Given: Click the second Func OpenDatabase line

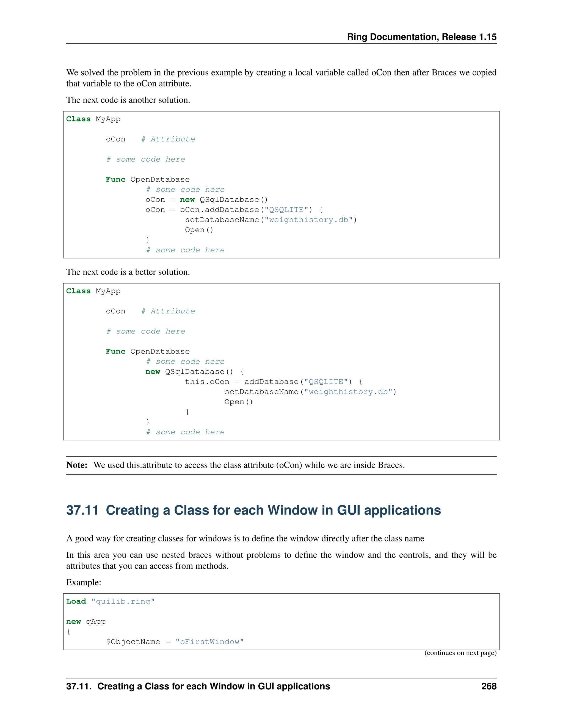Looking at the screenshot, I should click(x=147, y=351).
